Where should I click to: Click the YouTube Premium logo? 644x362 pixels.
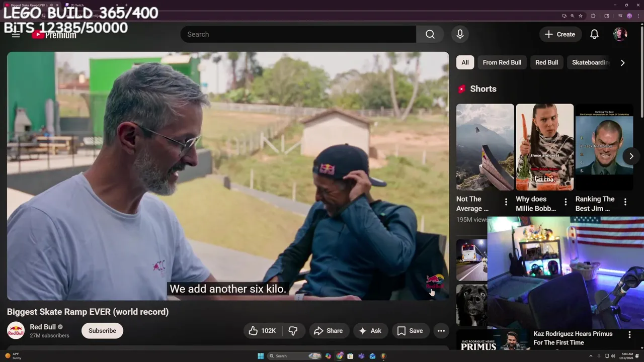coord(54,35)
